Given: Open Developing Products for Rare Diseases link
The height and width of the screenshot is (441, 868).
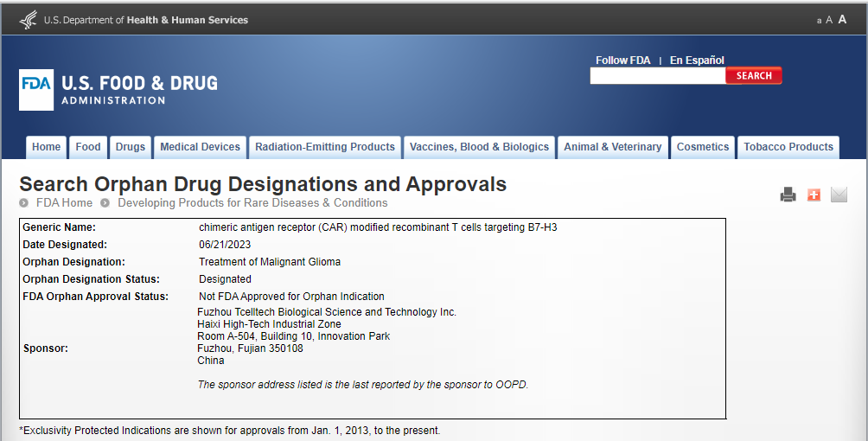Looking at the screenshot, I should [x=252, y=203].
